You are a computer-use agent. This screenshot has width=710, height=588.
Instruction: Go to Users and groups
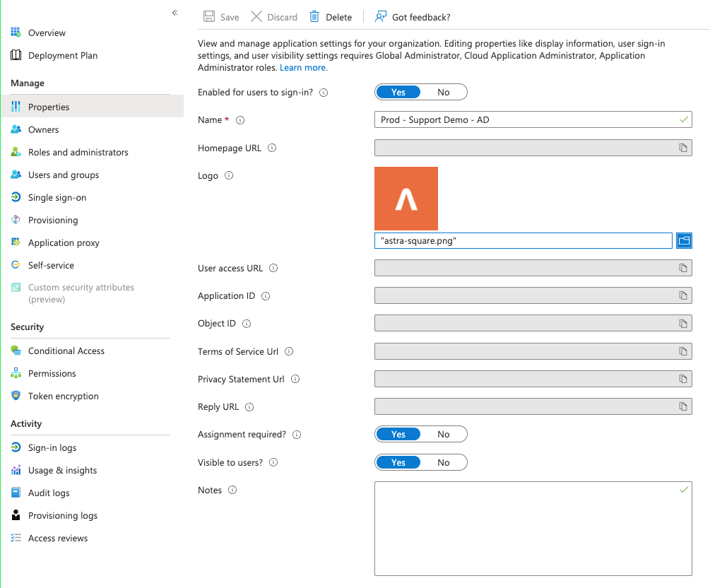click(x=64, y=175)
